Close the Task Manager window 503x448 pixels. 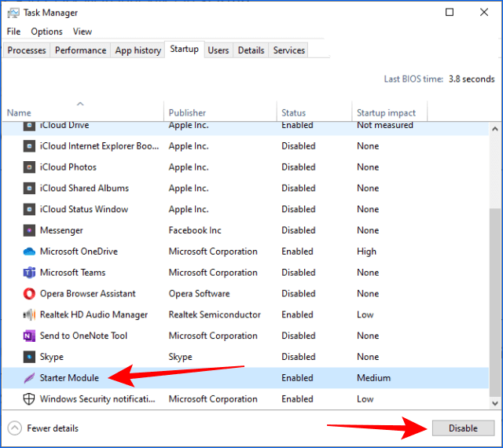pos(484,13)
